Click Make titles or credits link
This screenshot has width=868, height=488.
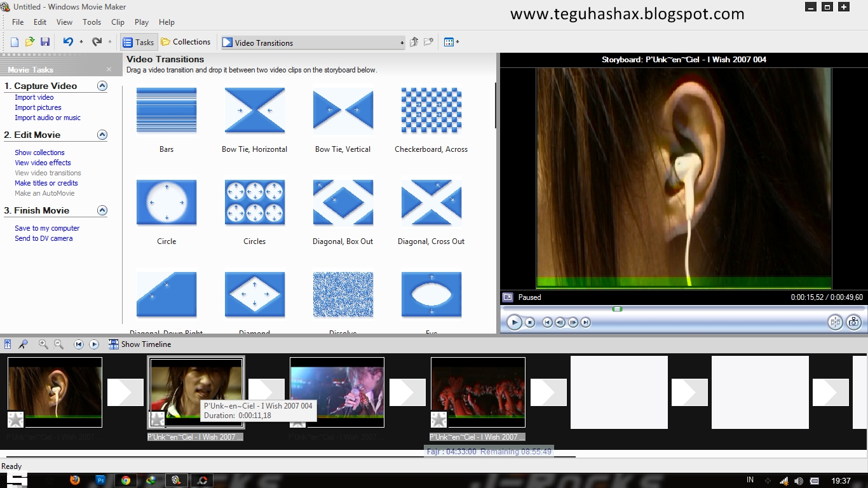click(x=46, y=183)
